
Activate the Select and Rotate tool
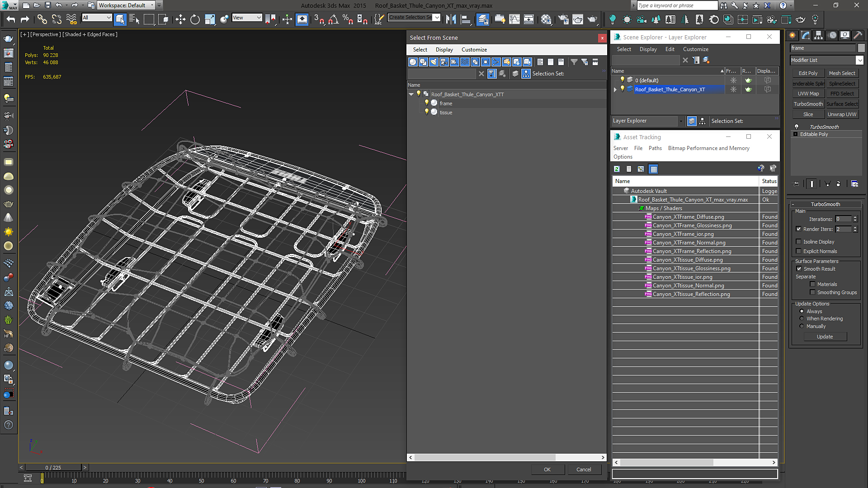[x=195, y=19]
